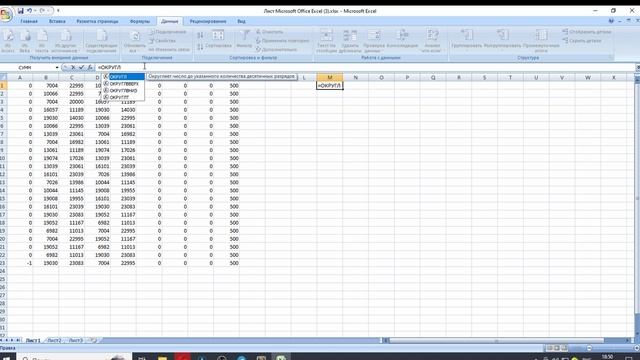Expand the formula bar
This screenshot has width=640, height=360.
(x=638, y=67)
